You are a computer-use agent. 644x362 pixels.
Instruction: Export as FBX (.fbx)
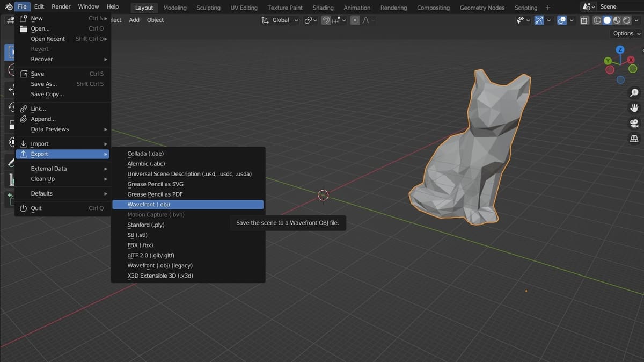[188, 245]
